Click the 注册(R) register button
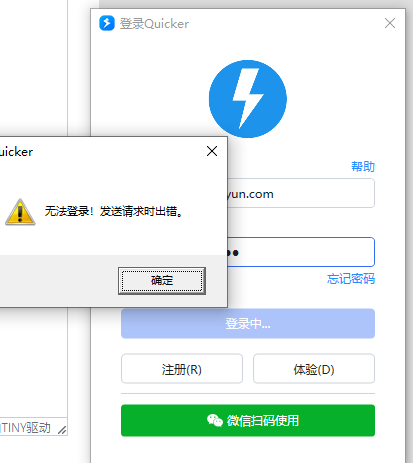413x463 pixels. pos(182,369)
